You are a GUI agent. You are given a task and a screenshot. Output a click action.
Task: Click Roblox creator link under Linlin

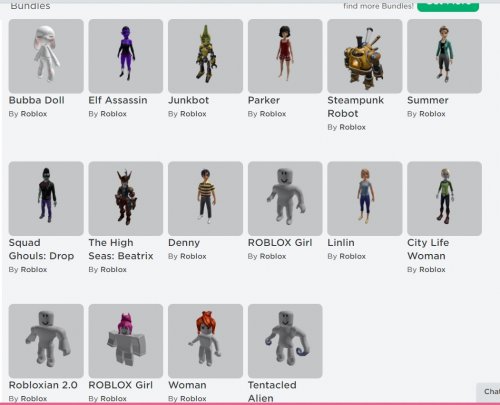[x=352, y=256]
